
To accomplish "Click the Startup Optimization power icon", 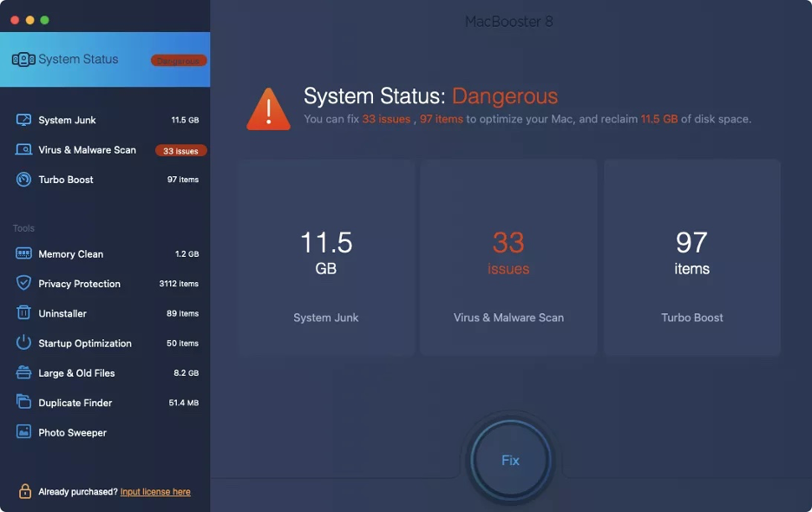I will click(x=24, y=343).
